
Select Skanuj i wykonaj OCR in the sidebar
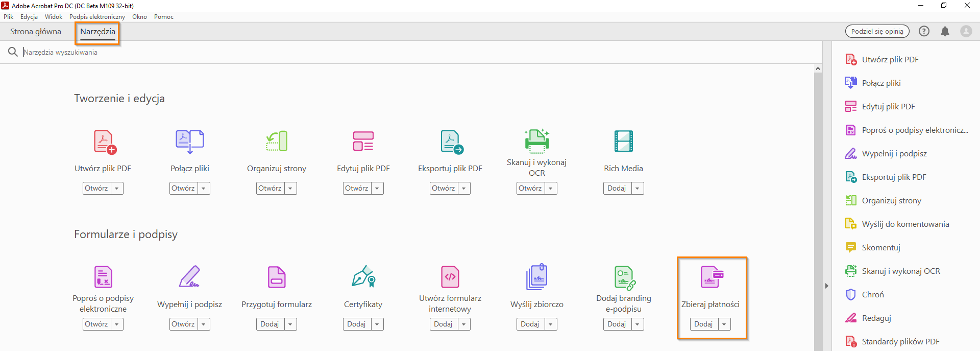point(893,271)
